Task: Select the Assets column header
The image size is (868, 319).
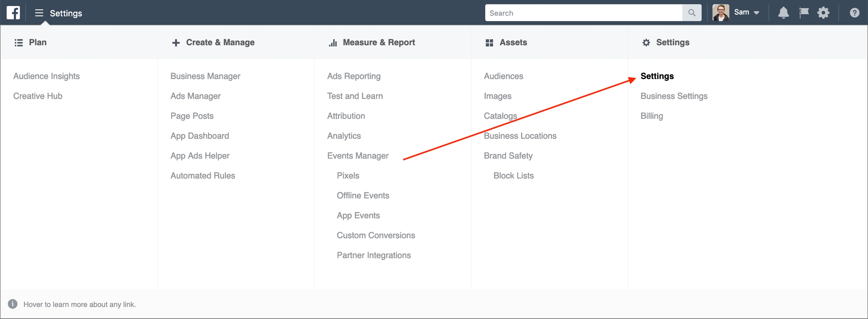Action: pos(513,42)
